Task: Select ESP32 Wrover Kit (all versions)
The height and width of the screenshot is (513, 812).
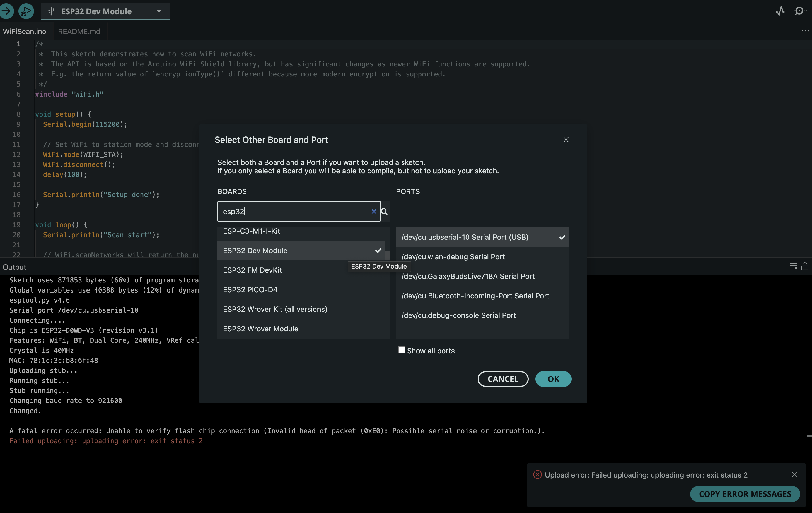Action: point(301,309)
